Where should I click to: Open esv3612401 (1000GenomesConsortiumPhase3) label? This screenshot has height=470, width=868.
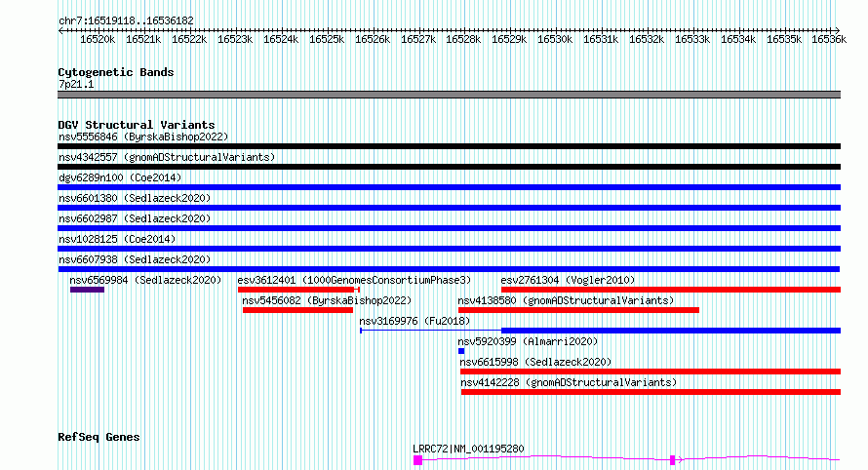coord(354,280)
